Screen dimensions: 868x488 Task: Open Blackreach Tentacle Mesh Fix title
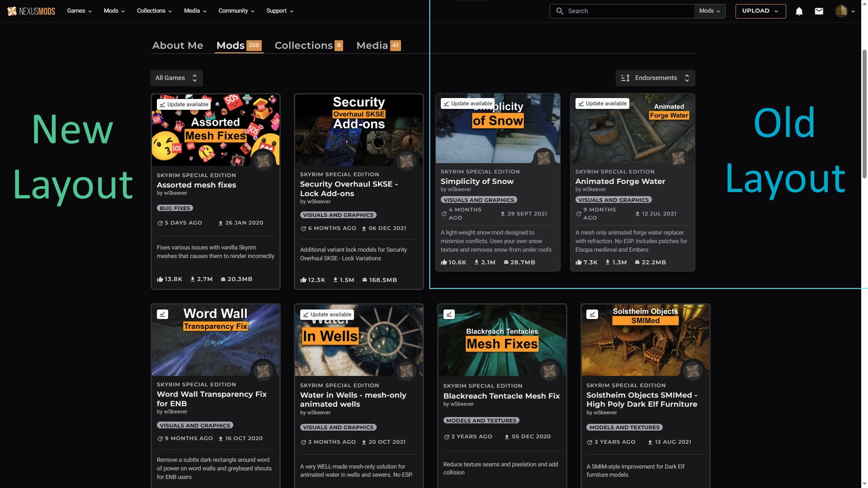coord(501,396)
